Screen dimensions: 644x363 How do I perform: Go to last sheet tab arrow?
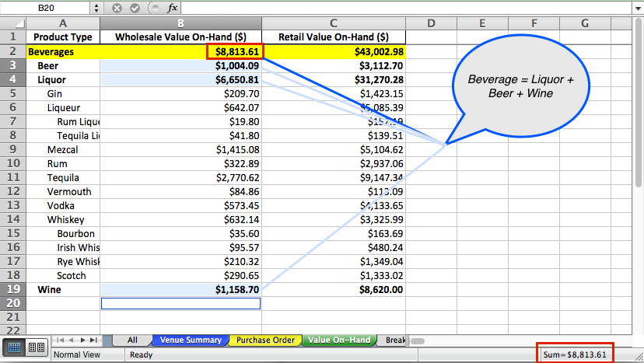point(93,340)
